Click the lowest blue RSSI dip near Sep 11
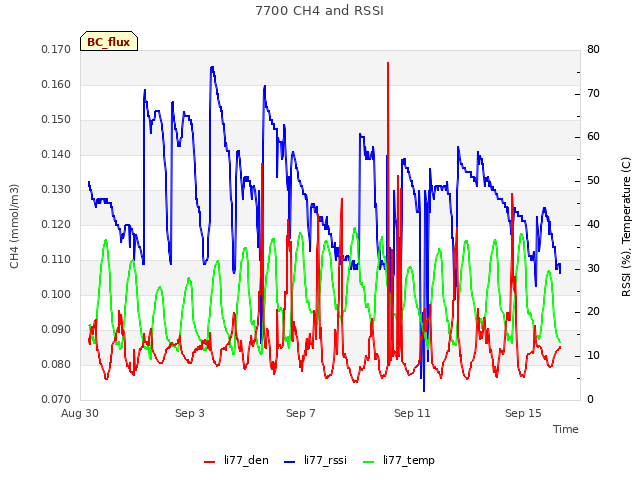Image resolution: width=640 pixels, height=480 pixels. (424, 391)
